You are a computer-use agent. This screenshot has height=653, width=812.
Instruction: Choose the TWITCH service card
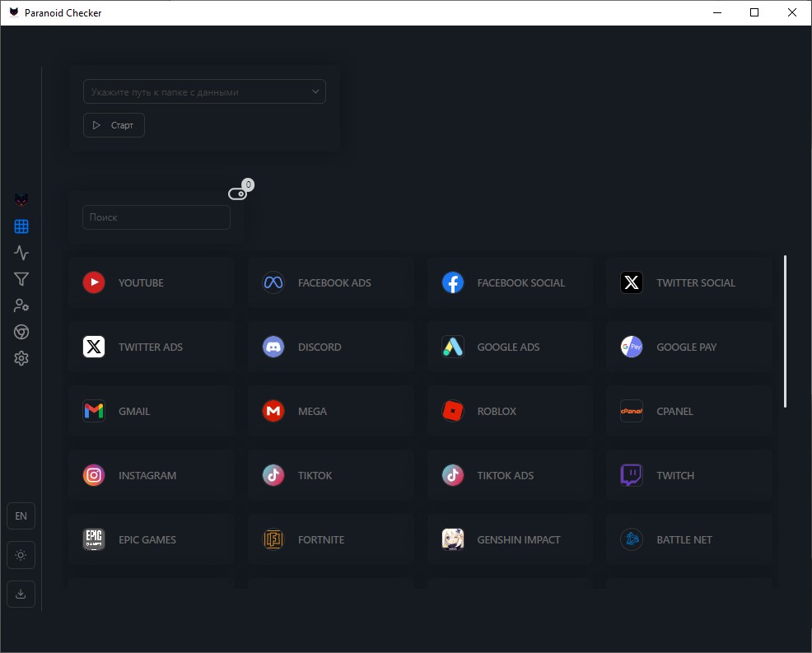pos(688,475)
